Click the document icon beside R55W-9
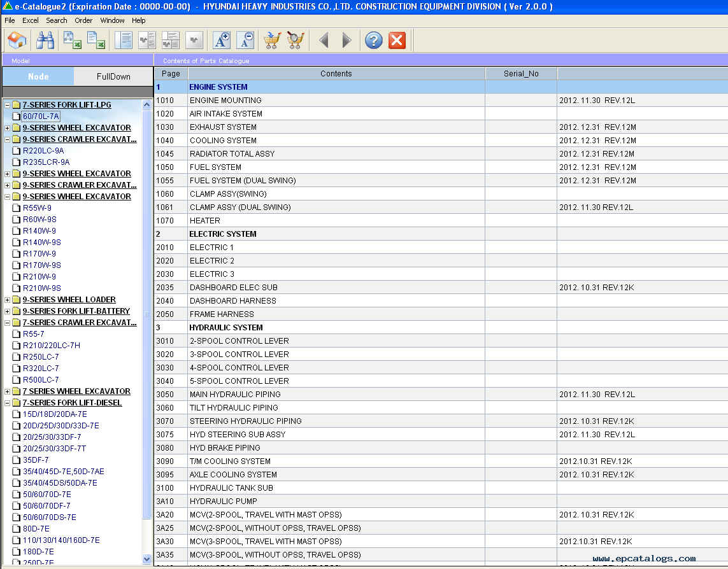The width and height of the screenshot is (728, 569). pos(17,208)
